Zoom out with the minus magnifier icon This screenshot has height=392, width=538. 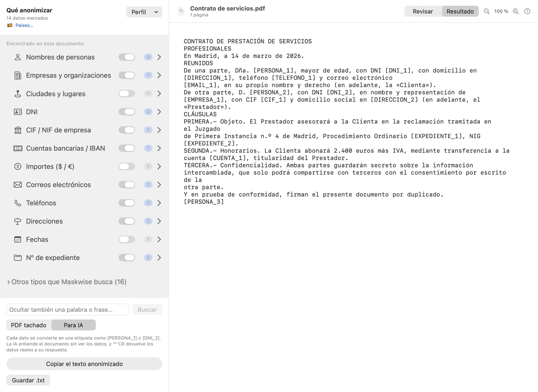(x=487, y=11)
